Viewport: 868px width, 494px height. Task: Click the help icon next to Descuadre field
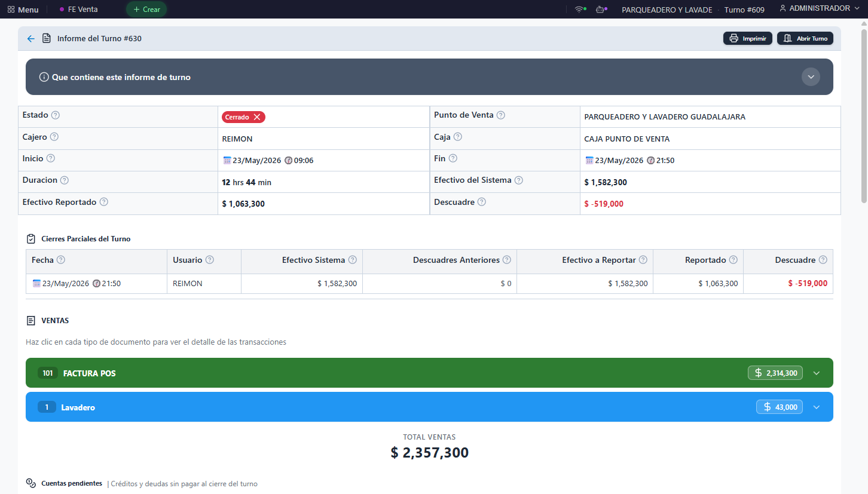click(482, 202)
